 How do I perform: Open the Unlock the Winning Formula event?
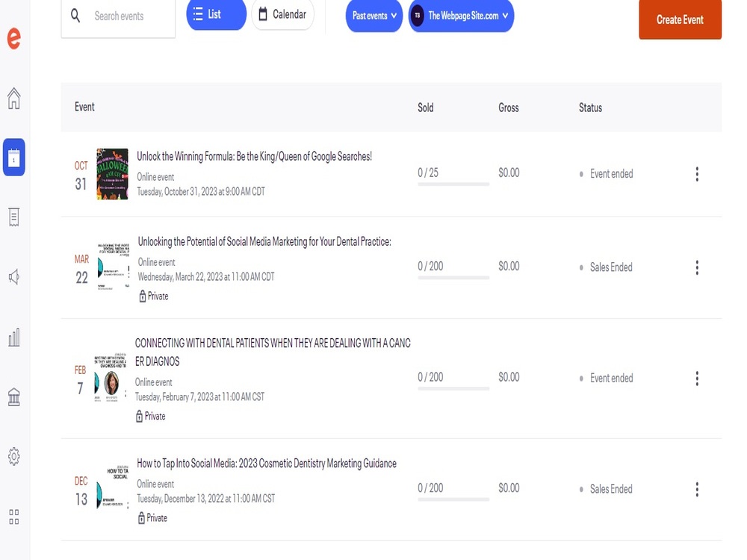click(x=254, y=156)
